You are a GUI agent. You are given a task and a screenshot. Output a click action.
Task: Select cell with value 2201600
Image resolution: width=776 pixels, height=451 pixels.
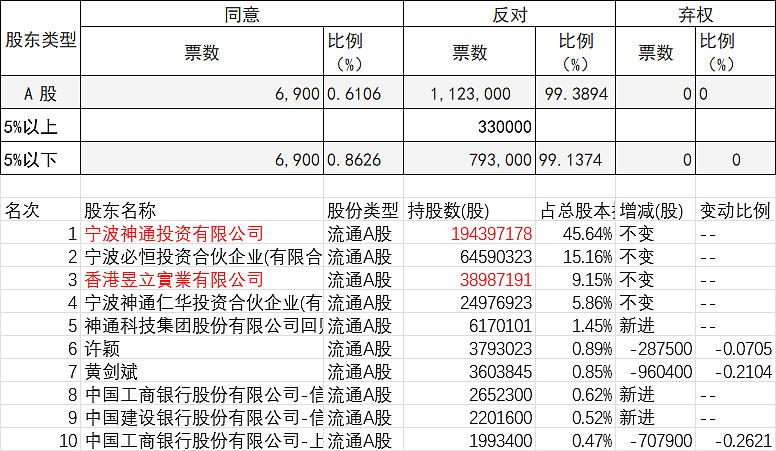click(469, 417)
